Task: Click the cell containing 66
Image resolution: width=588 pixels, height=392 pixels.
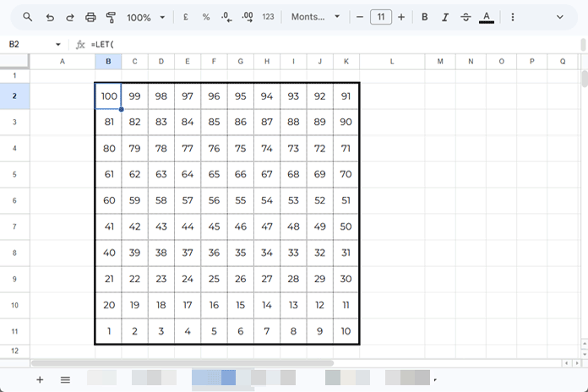Action: (x=241, y=174)
